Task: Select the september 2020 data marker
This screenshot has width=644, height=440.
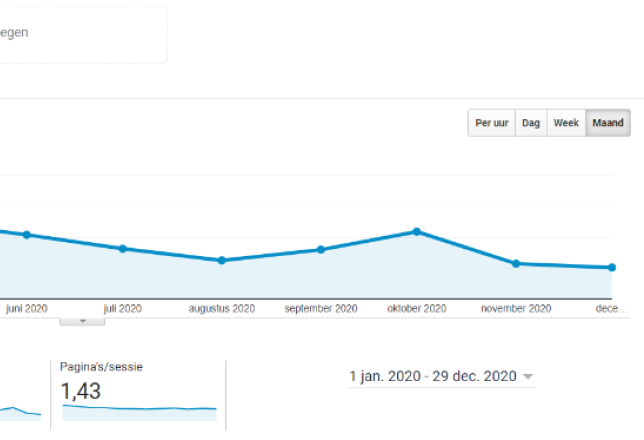Action: coord(321,249)
